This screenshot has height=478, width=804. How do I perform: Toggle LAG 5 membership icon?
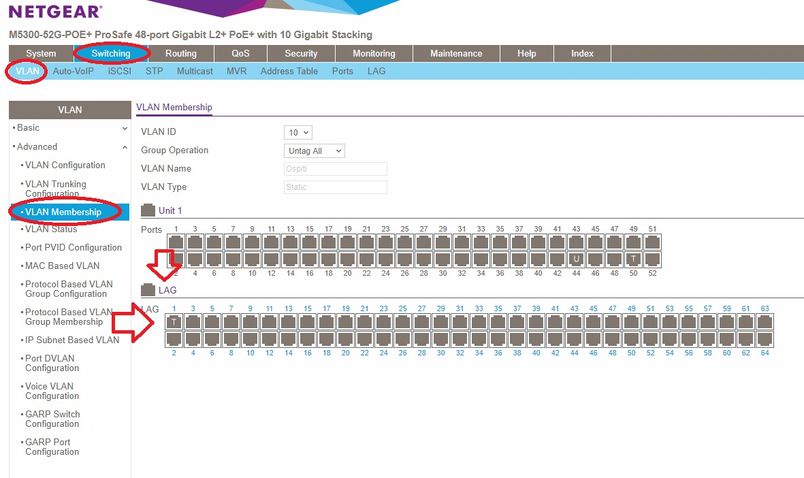(212, 322)
